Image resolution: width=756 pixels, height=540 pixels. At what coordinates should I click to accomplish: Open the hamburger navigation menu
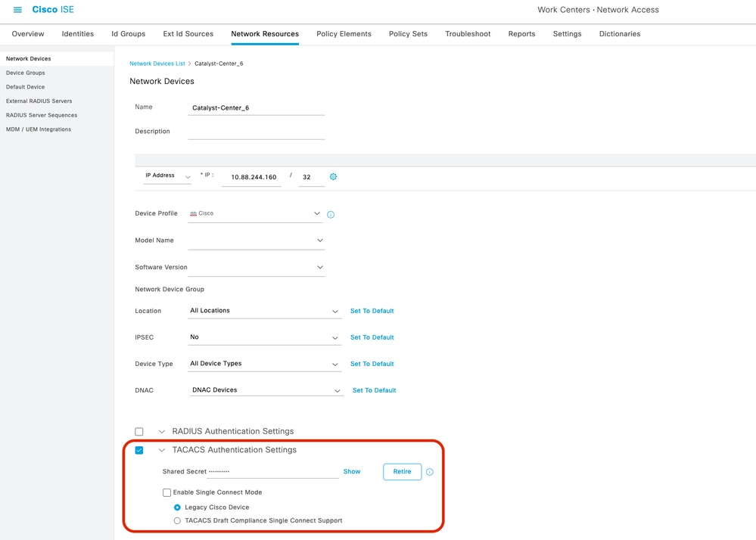17,10
